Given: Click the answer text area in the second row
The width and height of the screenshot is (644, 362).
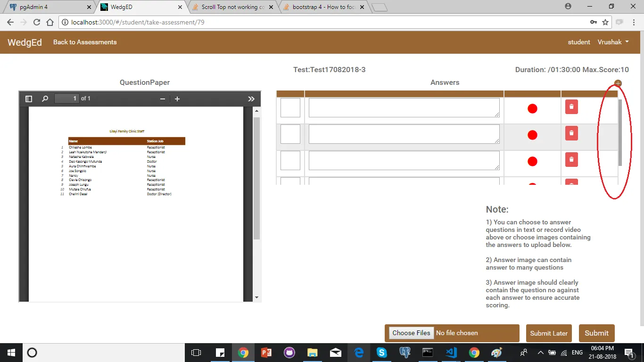Looking at the screenshot, I should tap(404, 134).
